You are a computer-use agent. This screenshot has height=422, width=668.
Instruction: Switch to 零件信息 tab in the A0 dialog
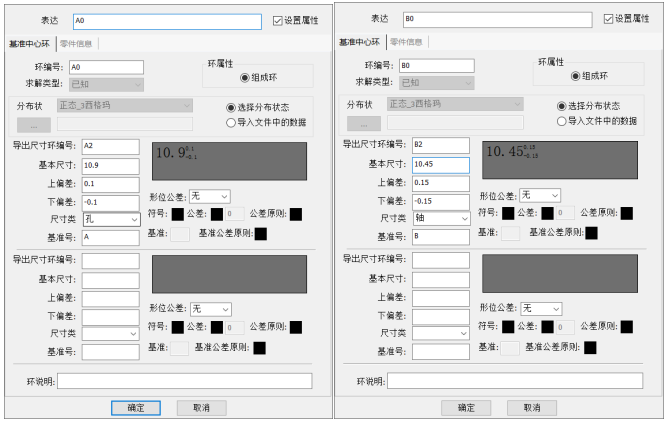[x=76, y=42]
